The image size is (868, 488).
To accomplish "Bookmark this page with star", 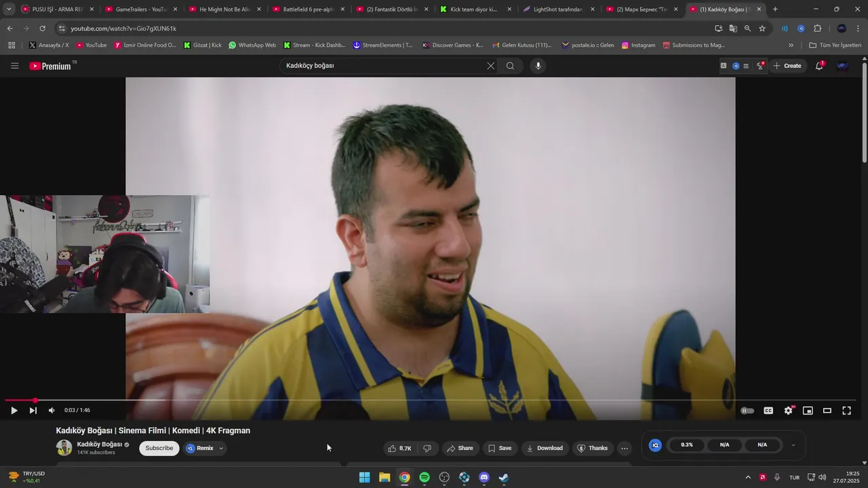I will pyautogui.click(x=762, y=28).
